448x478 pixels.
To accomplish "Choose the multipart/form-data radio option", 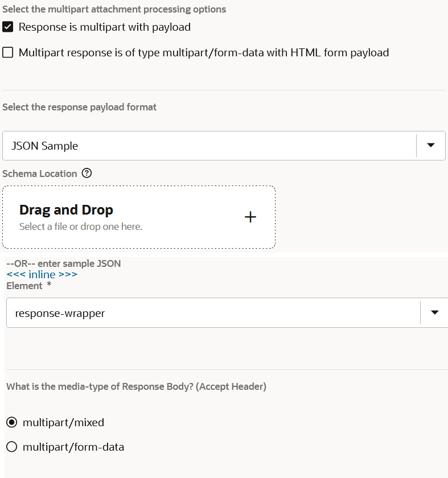I will click(x=11, y=447).
